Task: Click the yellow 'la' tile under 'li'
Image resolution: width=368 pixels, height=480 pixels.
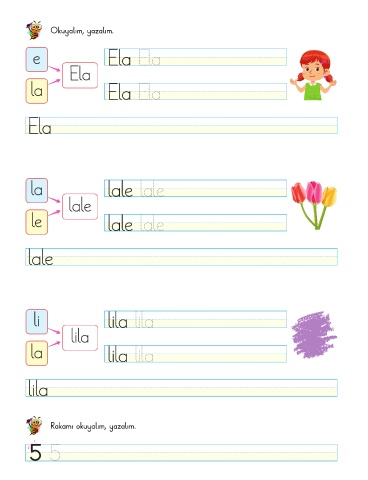Action: [x=37, y=353]
